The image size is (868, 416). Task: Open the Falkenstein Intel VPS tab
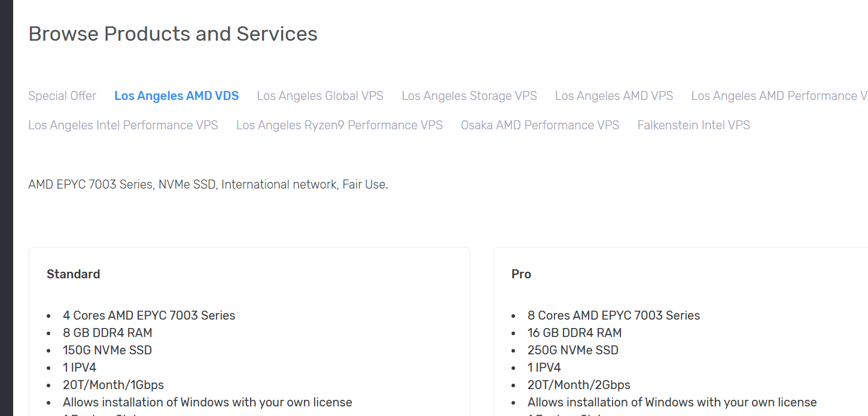pyautogui.click(x=693, y=125)
